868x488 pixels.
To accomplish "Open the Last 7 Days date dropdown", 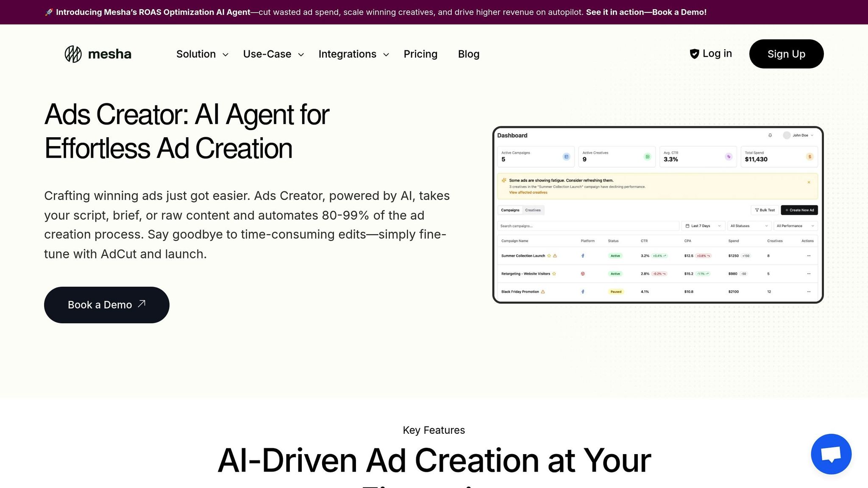I will (703, 226).
